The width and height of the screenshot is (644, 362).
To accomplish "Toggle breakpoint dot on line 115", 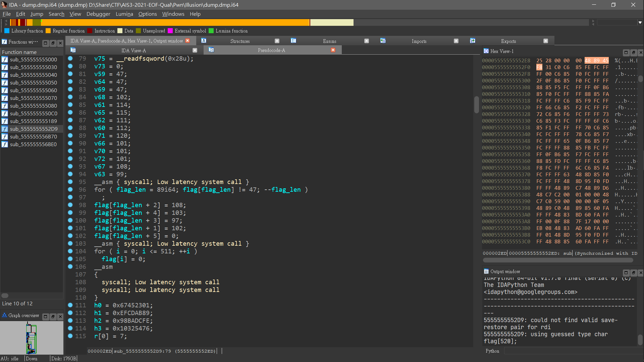I will tap(70, 336).
